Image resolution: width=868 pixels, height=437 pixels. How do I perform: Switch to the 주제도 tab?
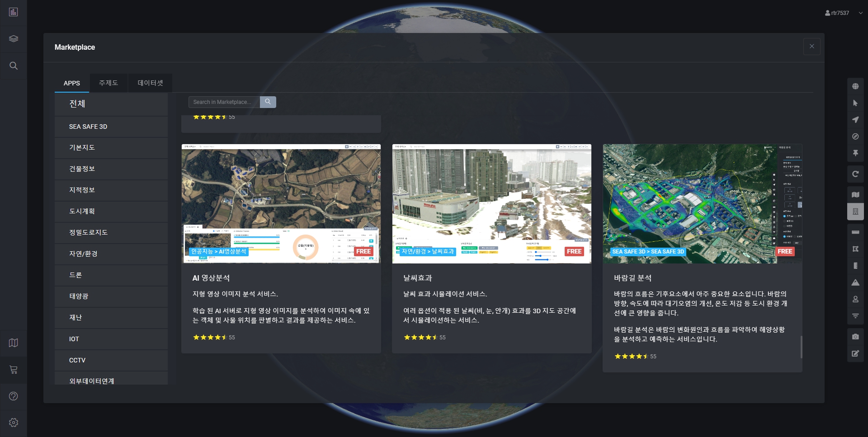pyautogui.click(x=108, y=83)
